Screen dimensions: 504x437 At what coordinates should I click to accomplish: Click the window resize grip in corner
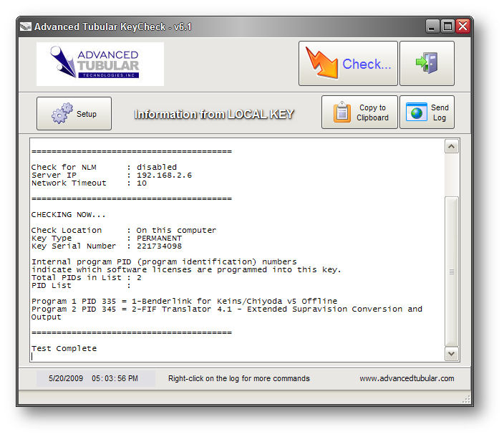pyautogui.click(x=466, y=400)
